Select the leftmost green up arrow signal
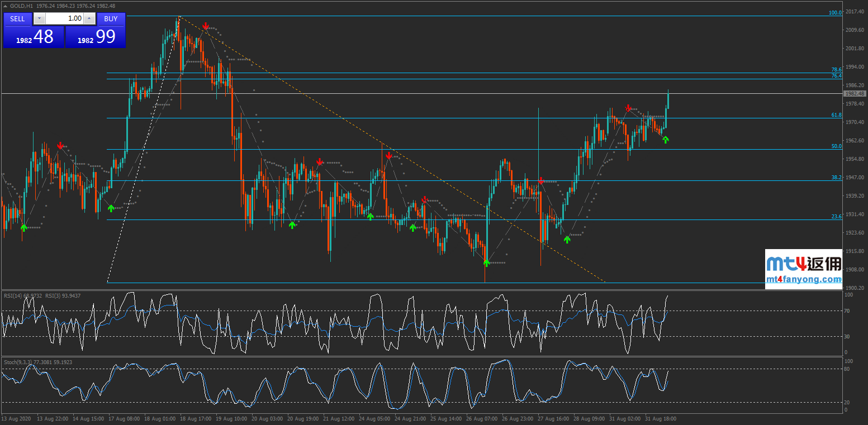Viewport: 868px width, 425px height. coord(23,227)
